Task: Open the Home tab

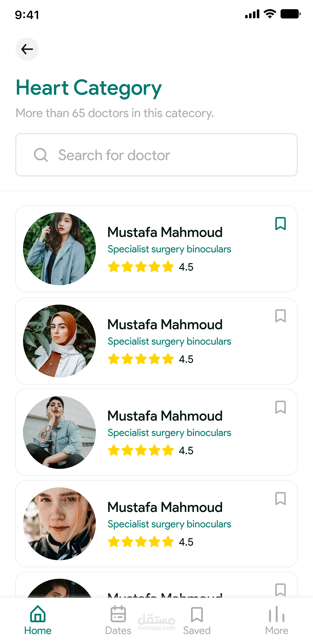Action: click(38, 620)
